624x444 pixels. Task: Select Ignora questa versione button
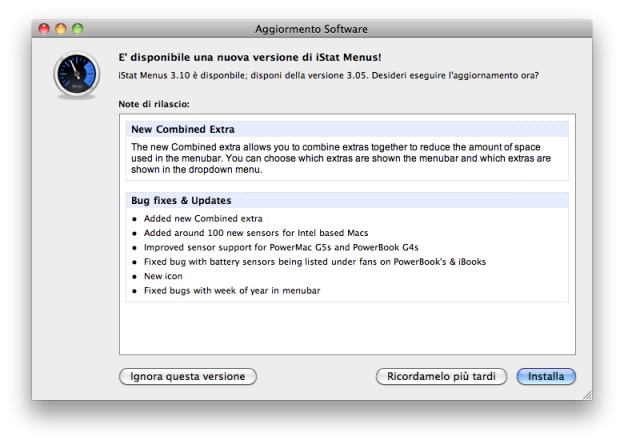tap(188, 376)
